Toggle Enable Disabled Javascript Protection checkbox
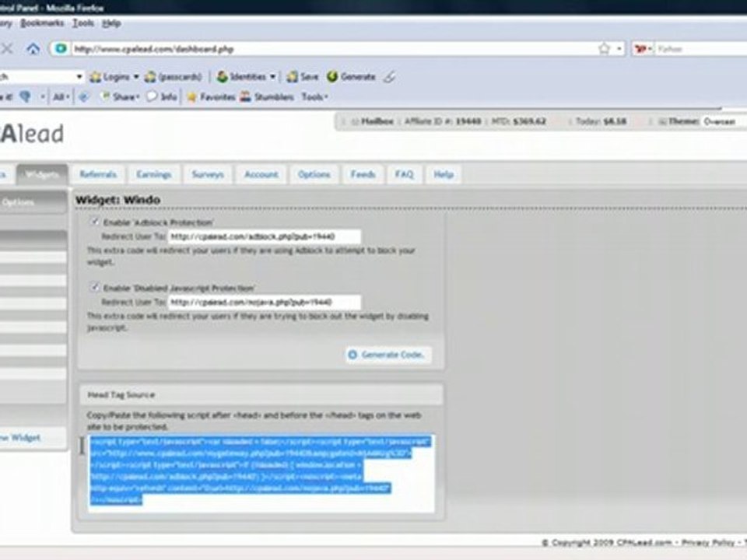Viewport: 747px width, 560px height. [x=95, y=287]
